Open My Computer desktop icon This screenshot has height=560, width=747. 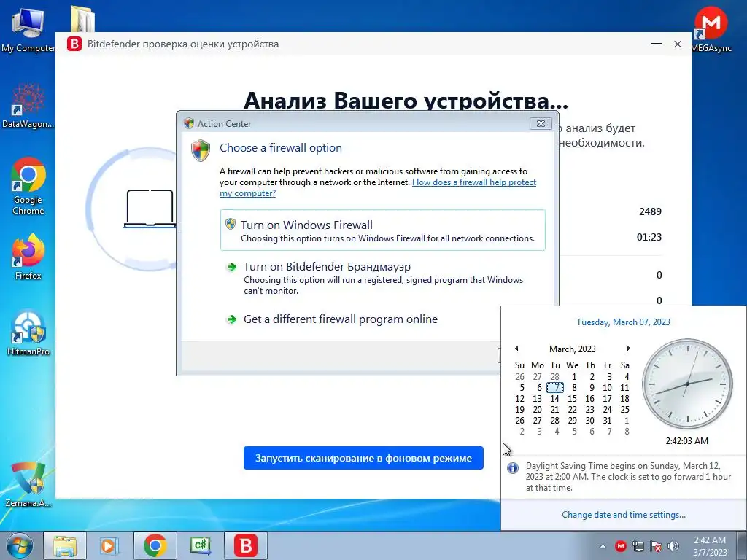click(x=28, y=29)
